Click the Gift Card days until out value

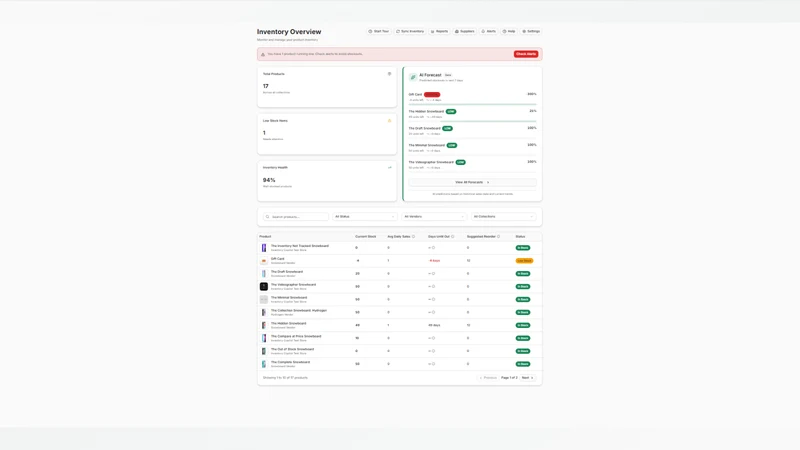click(x=434, y=261)
